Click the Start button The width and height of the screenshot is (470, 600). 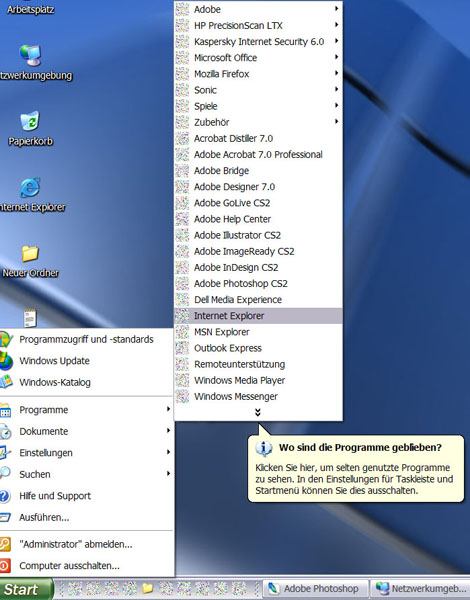(26, 589)
